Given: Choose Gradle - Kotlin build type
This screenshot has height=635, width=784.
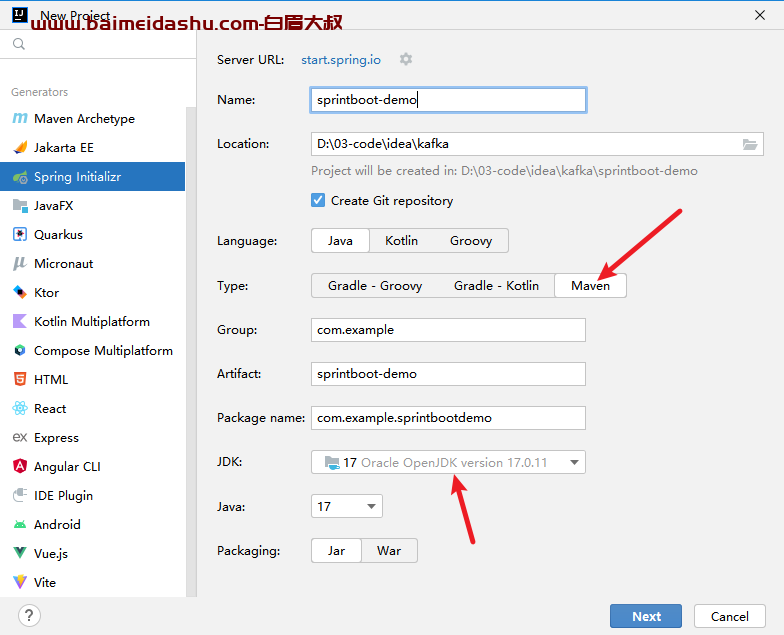Looking at the screenshot, I should point(496,286).
